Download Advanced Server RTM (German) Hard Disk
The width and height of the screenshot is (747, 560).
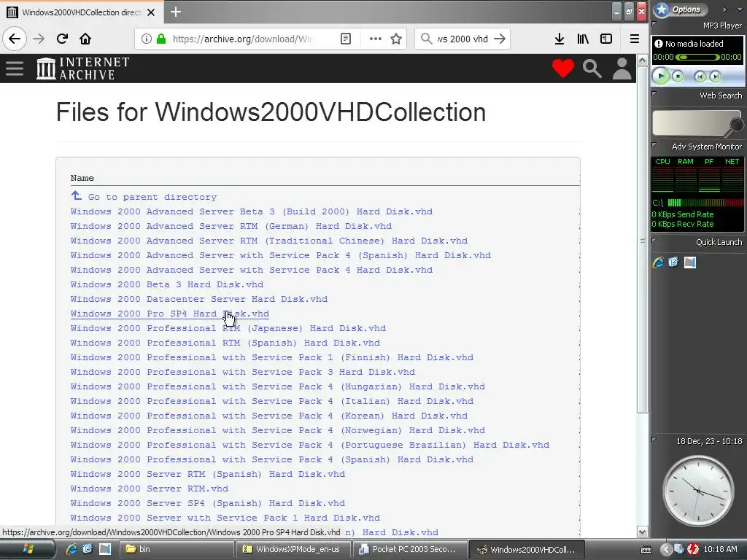click(x=231, y=226)
